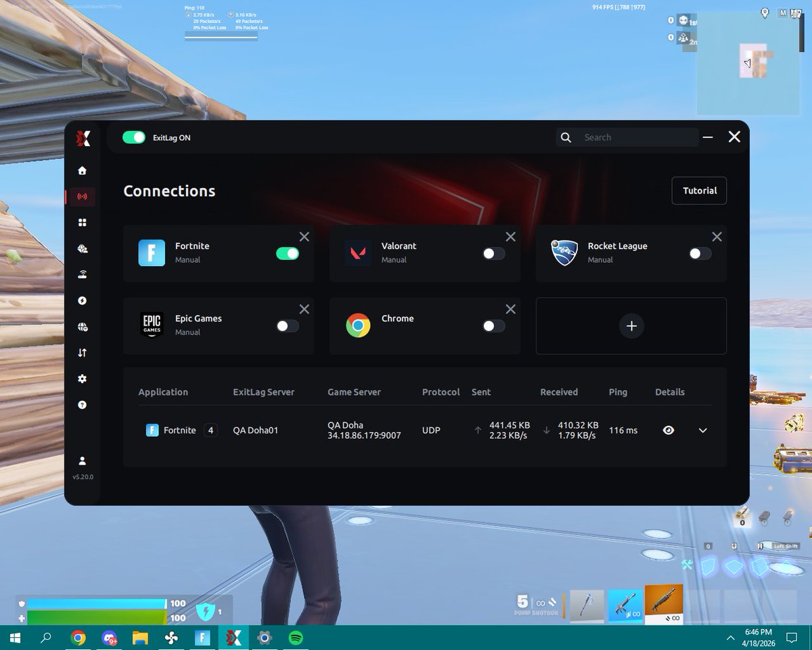The width and height of the screenshot is (812, 650).
Task: Enable the Chrome connection toggle
Action: click(x=494, y=326)
